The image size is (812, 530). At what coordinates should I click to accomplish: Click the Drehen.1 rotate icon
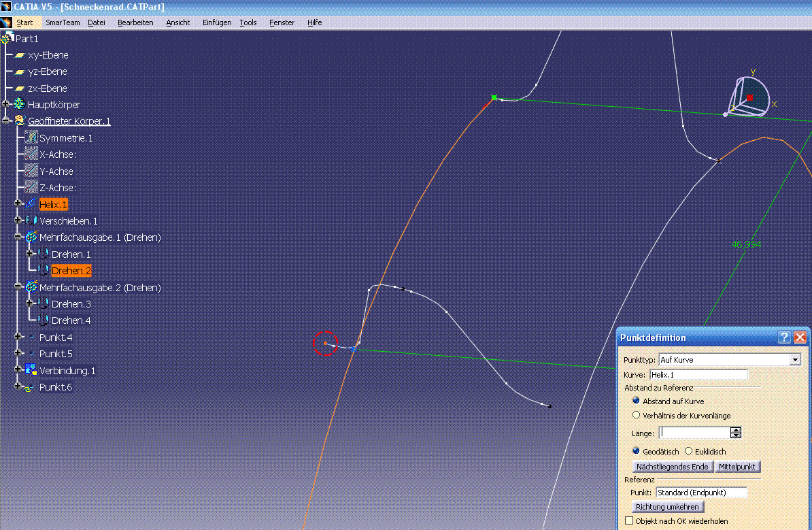click(x=44, y=254)
